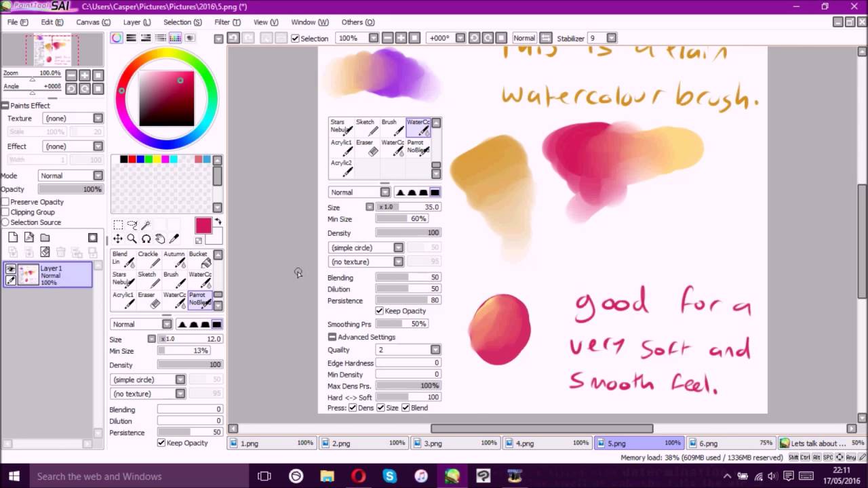Zoom in with navigator plus button
Viewport: 868px width, 488px height.
click(x=85, y=75)
